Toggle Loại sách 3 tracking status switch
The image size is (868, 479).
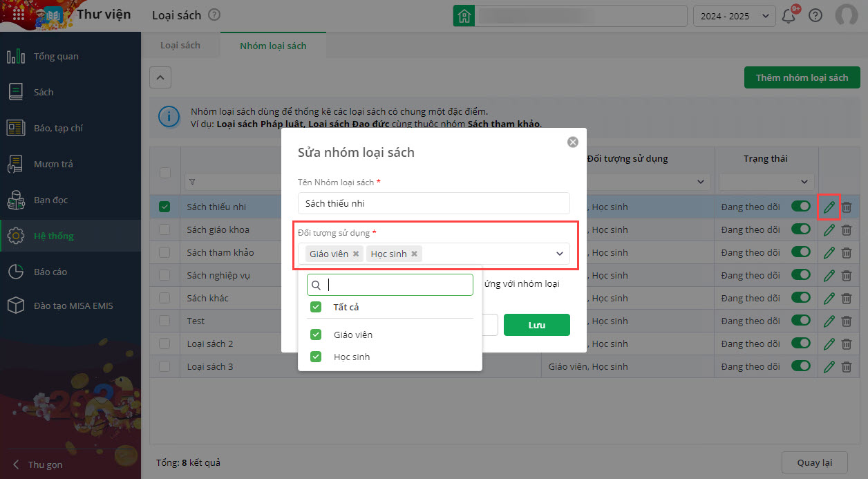point(801,366)
